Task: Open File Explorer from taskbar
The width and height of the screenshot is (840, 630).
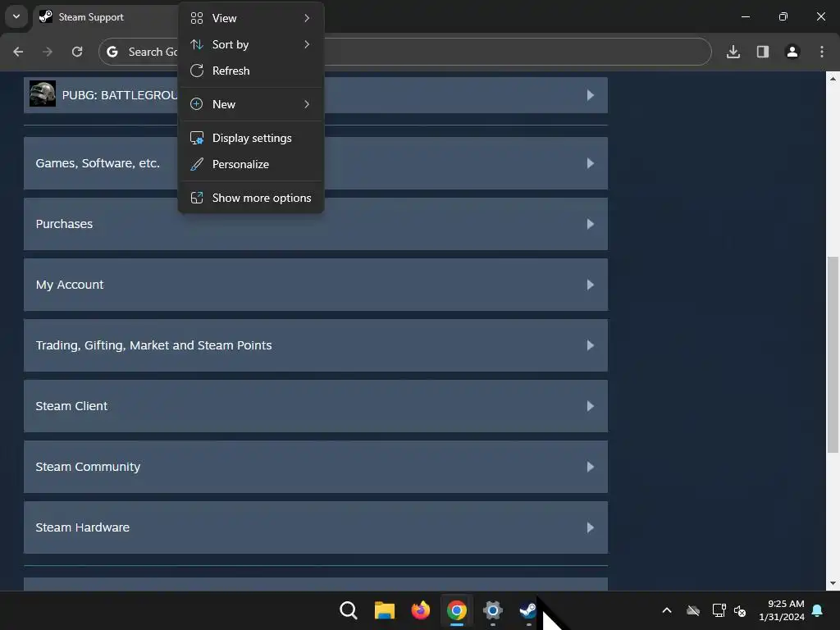Action: [384, 610]
